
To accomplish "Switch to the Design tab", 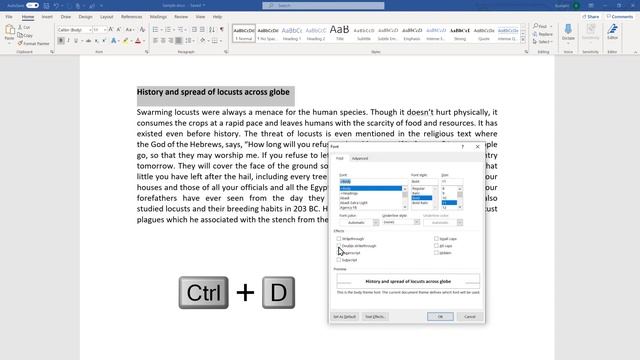I will point(85,17).
